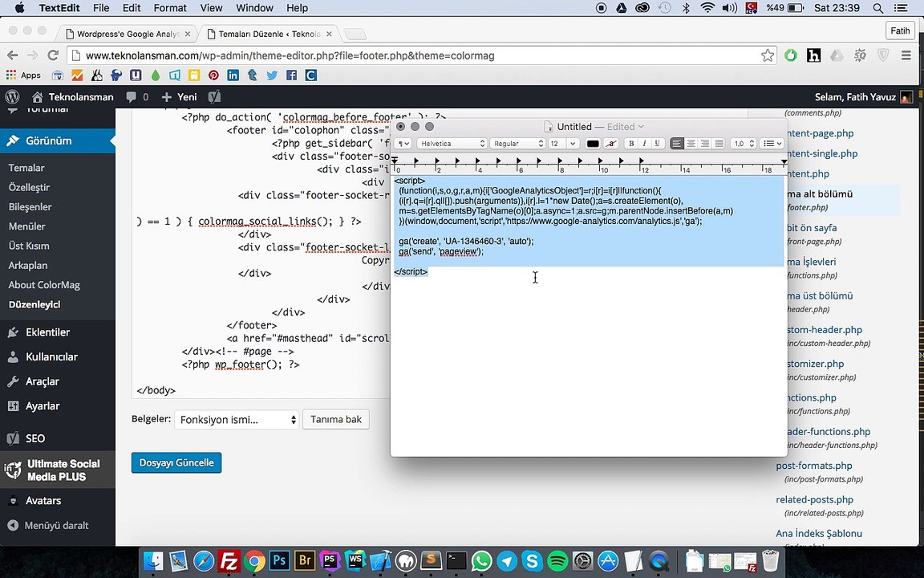Open the paragraph styles dropdown

click(403, 144)
